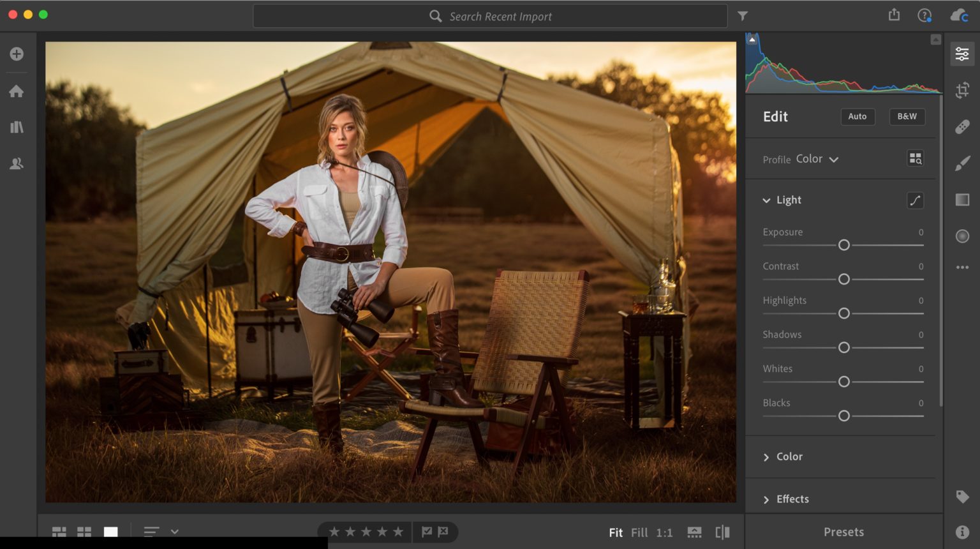Apply Auto adjustments
This screenshot has height=549, width=980.
857,117
